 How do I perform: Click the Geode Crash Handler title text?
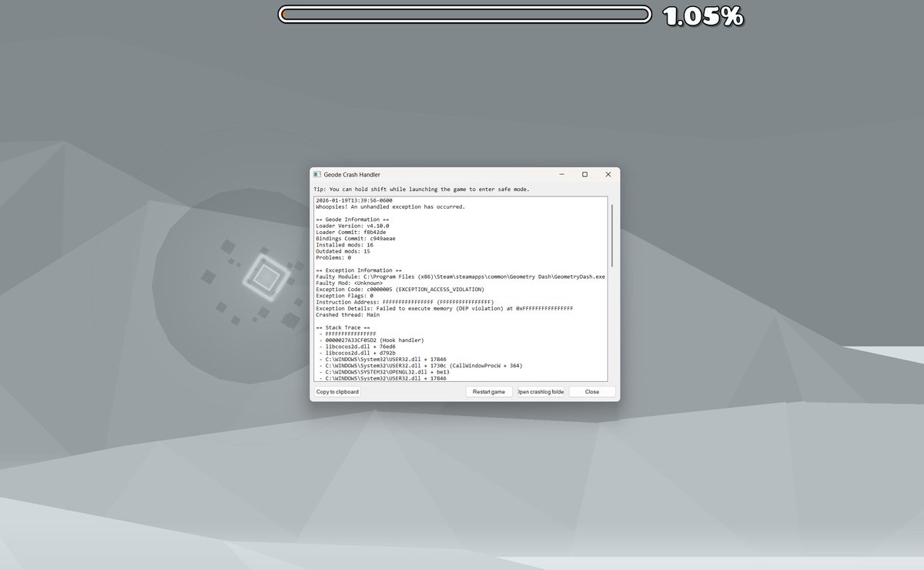coord(352,175)
